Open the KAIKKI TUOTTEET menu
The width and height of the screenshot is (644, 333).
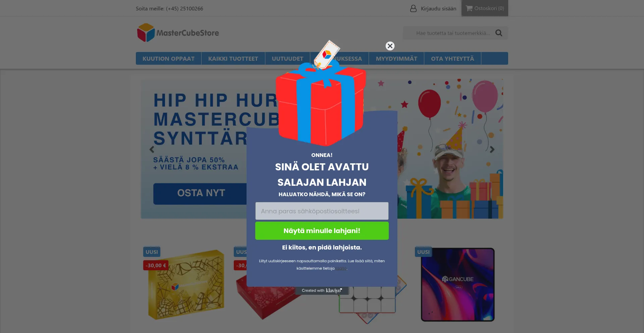click(233, 58)
